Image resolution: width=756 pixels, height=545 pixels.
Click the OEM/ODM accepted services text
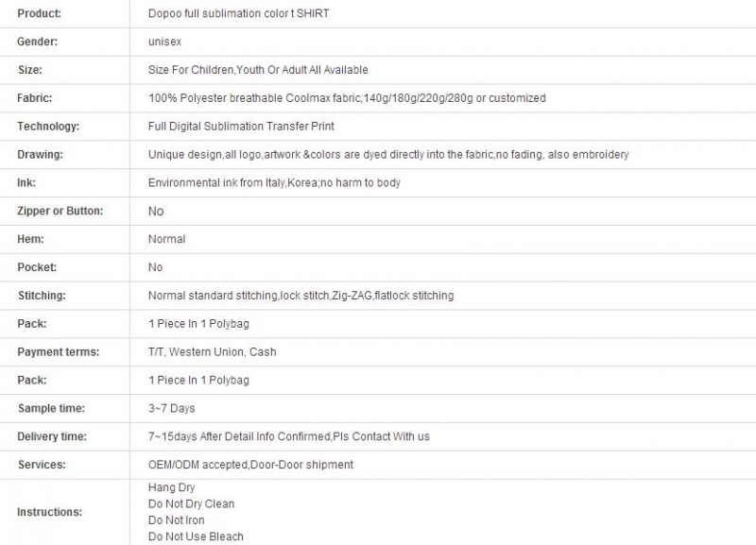coord(250,465)
